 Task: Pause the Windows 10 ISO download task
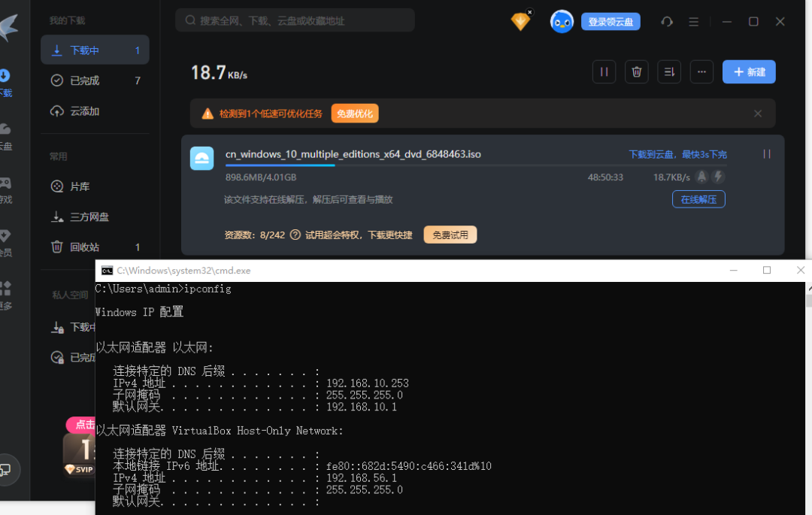pyautogui.click(x=767, y=154)
